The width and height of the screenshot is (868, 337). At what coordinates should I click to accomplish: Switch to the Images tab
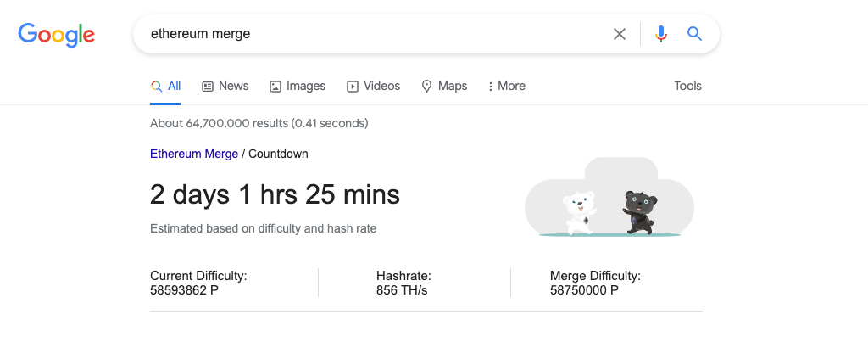point(298,86)
